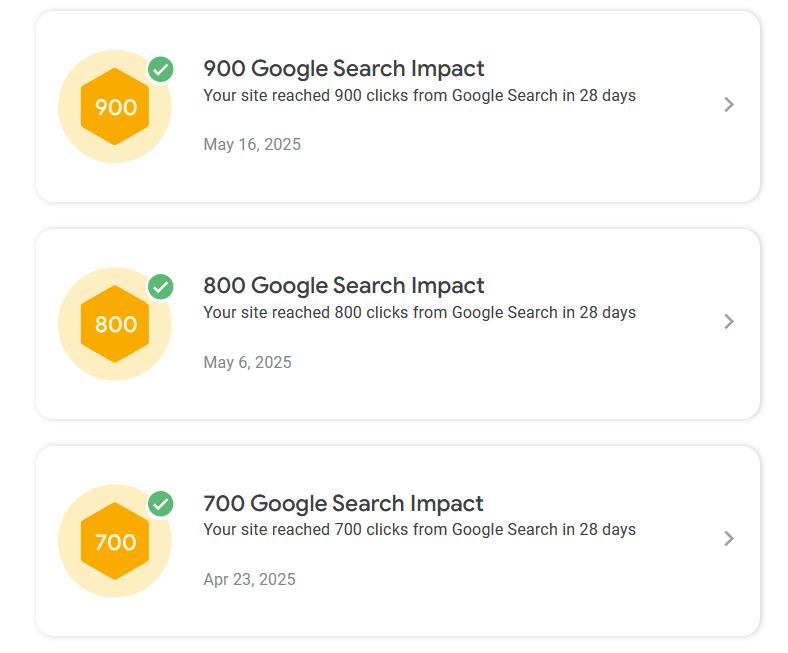Open the 700 Google Search Impact title
788x653 pixels.
[343, 503]
